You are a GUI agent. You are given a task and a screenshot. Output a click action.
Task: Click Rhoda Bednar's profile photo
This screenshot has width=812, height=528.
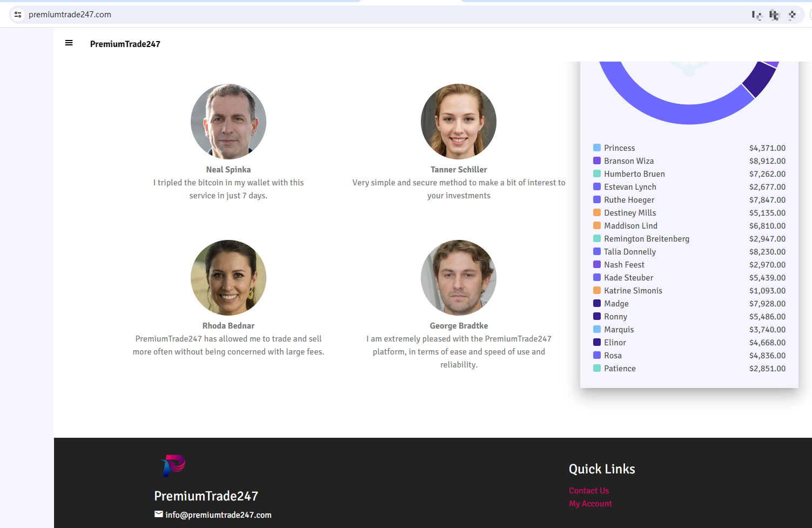tap(229, 278)
